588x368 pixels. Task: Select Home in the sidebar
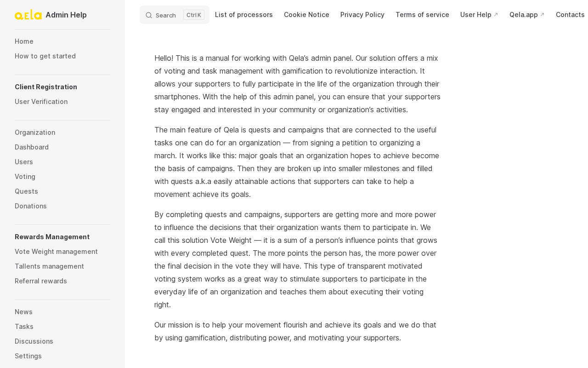pyautogui.click(x=24, y=41)
